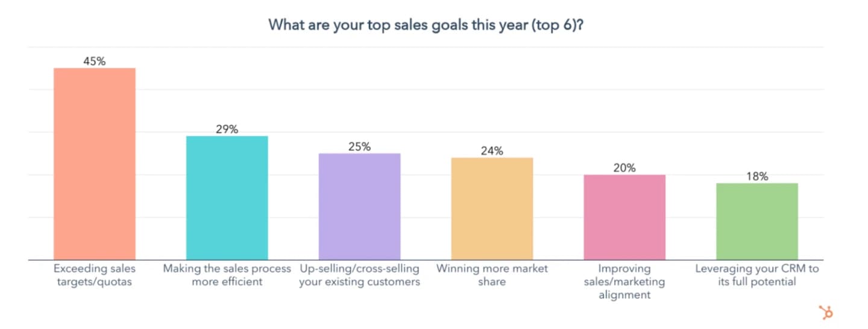Click the chart title about top sales goals
Image resolution: width=868 pixels, height=329 pixels.
tap(426, 25)
